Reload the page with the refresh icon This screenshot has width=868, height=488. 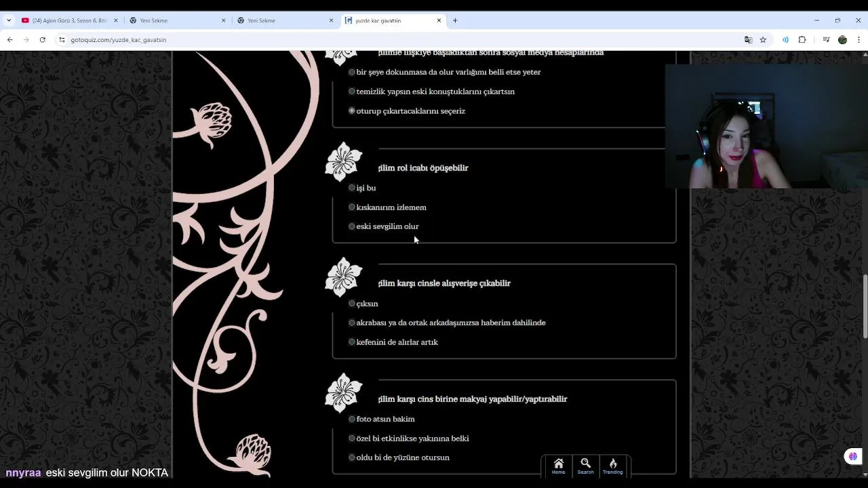pyautogui.click(x=42, y=40)
